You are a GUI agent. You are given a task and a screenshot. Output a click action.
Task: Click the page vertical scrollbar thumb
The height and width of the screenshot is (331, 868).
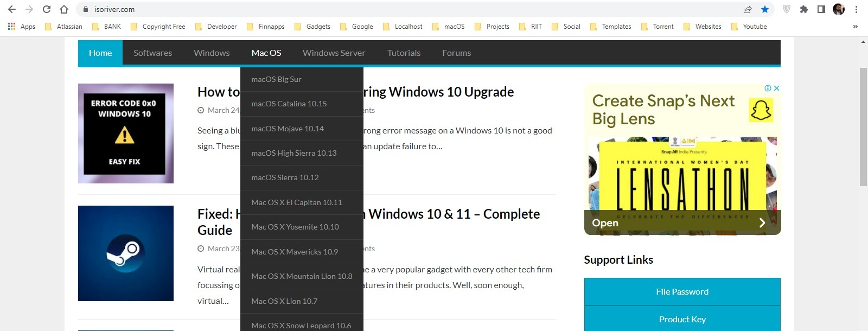click(x=863, y=126)
